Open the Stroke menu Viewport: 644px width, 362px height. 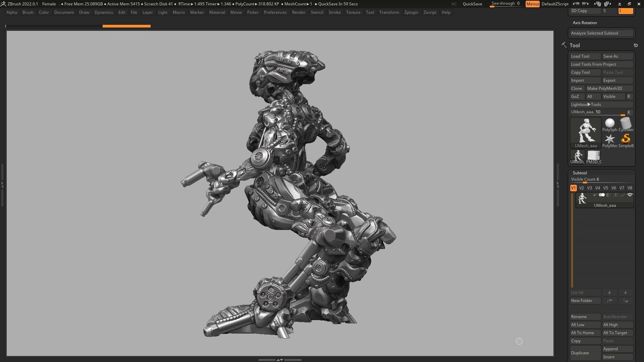(334, 12)
